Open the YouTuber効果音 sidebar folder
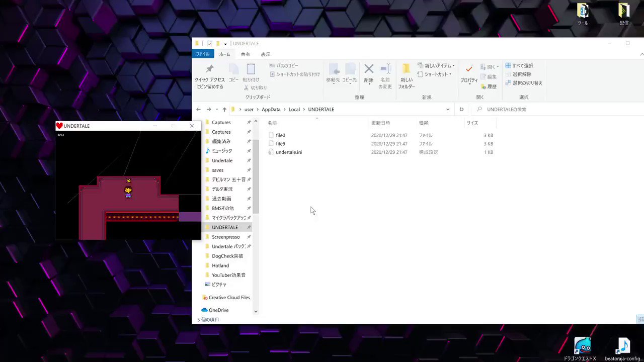This screenshot has width=644, height=362. coord(228,275)
